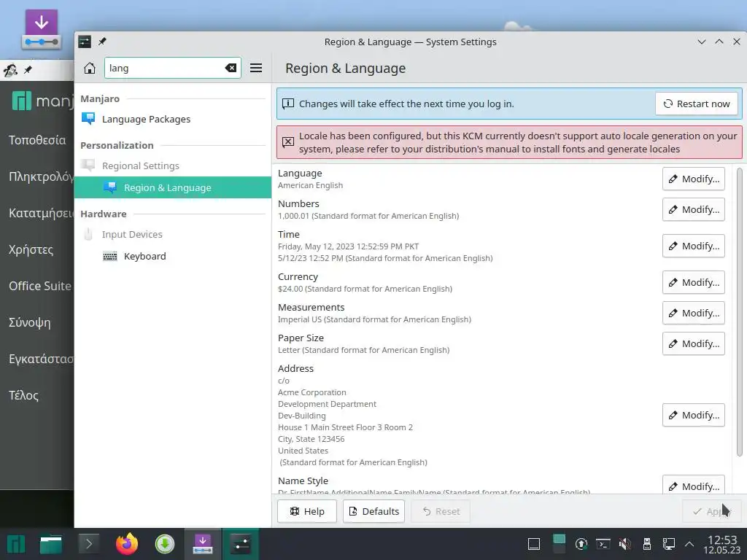Modify the Time format
The height and width of the screenshot is (560, 747).
click(694, 246)
